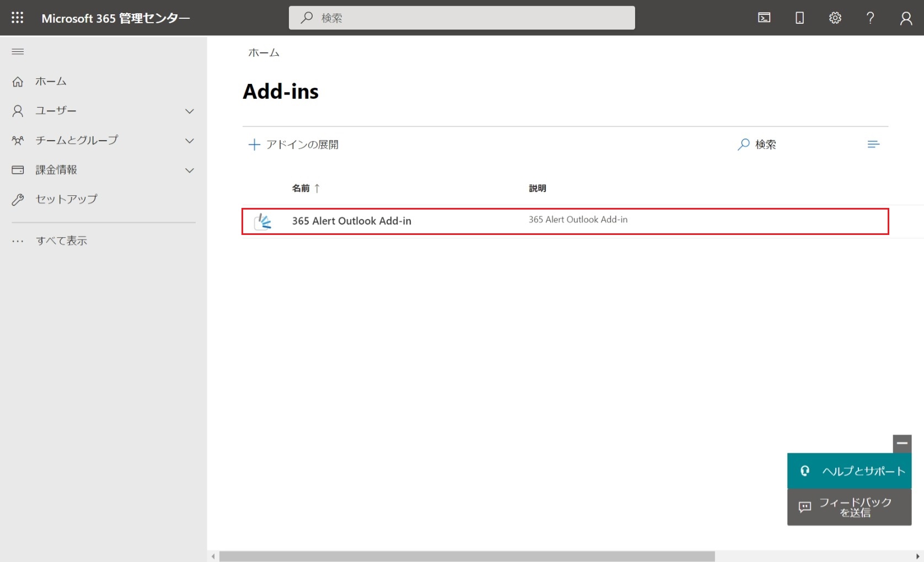Click the help question mark icon
924x562 pixels.
pos(870,18)
